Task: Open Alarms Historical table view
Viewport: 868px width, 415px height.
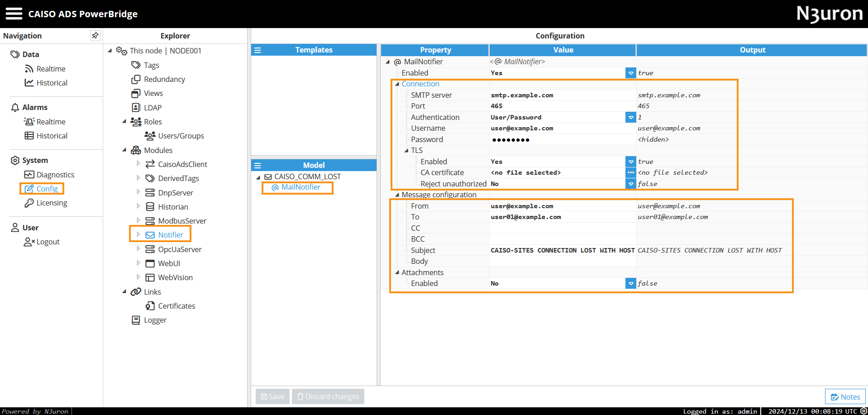Action: tap(46, 136)
